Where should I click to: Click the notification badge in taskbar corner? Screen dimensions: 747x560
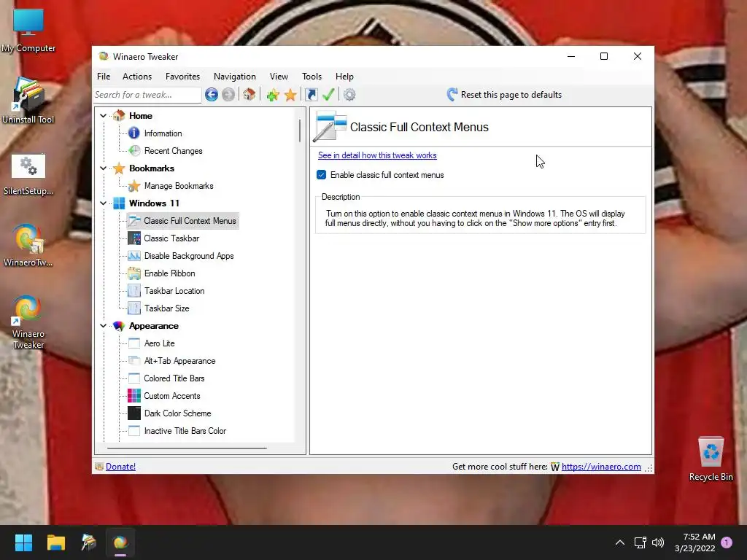727,542
